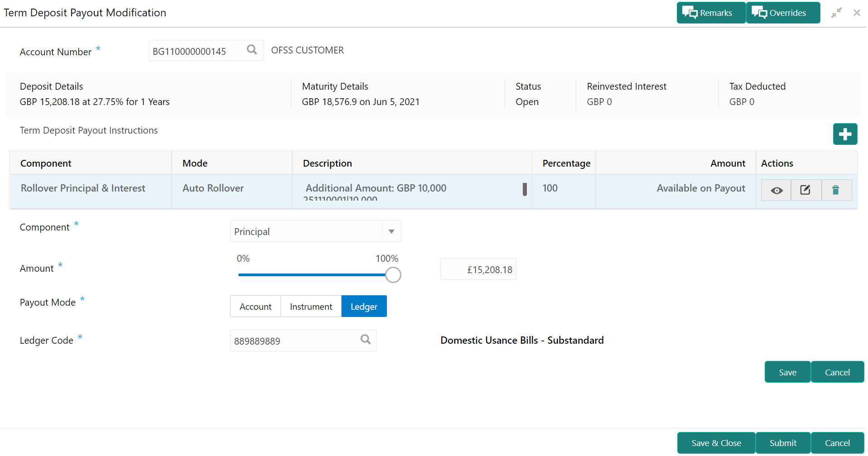
Task: Select Account as the payout mode
Action: tap(256, 307)
